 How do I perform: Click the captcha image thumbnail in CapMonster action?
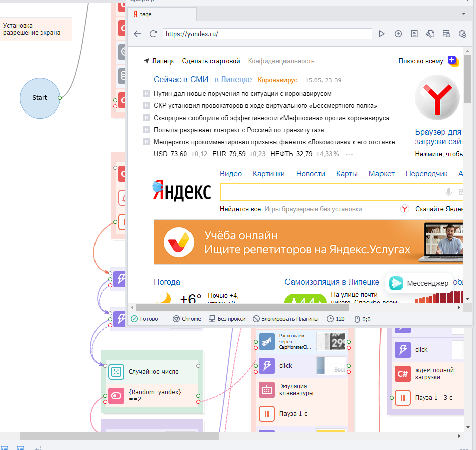point(331,342)
